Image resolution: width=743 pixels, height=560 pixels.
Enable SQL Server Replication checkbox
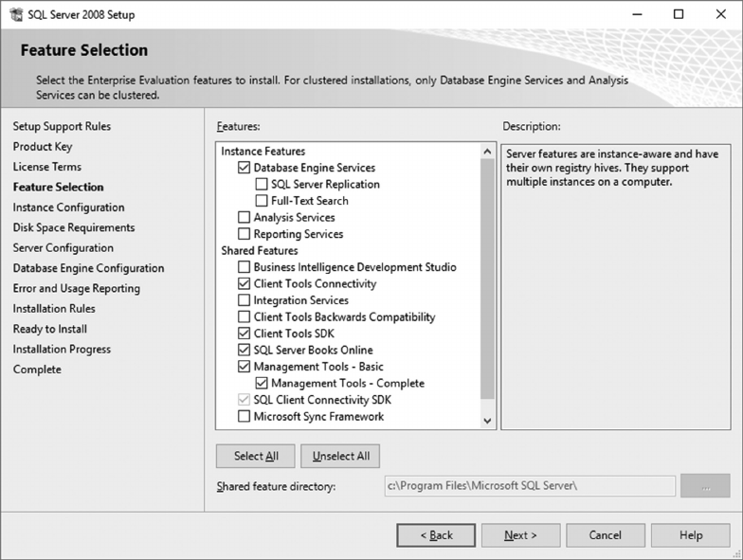[262, 184]
